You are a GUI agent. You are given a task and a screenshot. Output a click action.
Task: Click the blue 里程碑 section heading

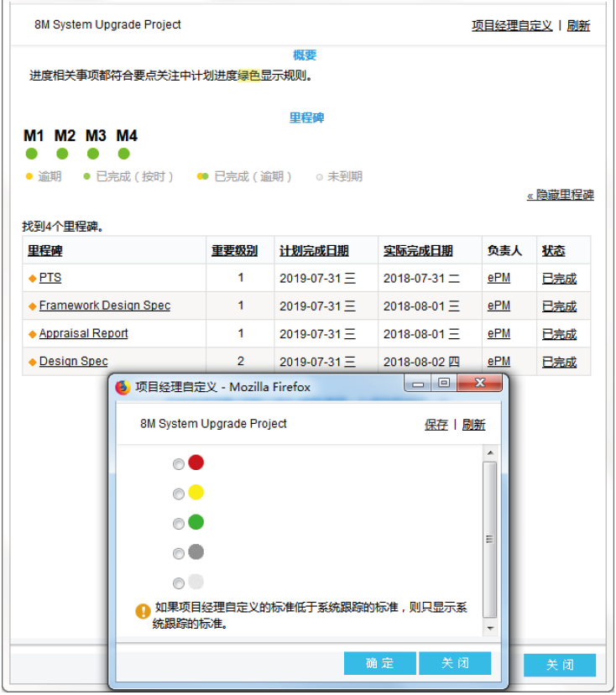tap(306, 118)
